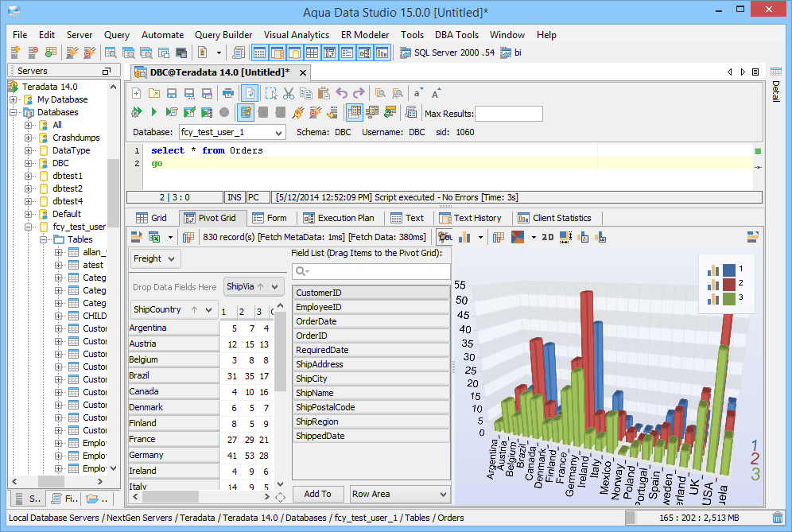The height and width of the screenshot is (532, 792).
Task: Expand the My Database tree node
Action: [x=14, y=99]
